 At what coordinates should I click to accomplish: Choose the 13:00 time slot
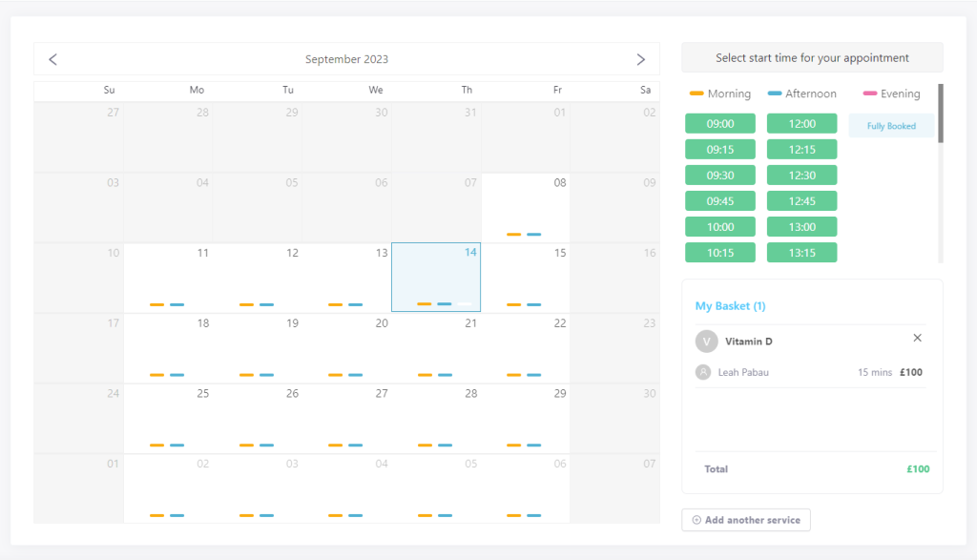point(801,227)
